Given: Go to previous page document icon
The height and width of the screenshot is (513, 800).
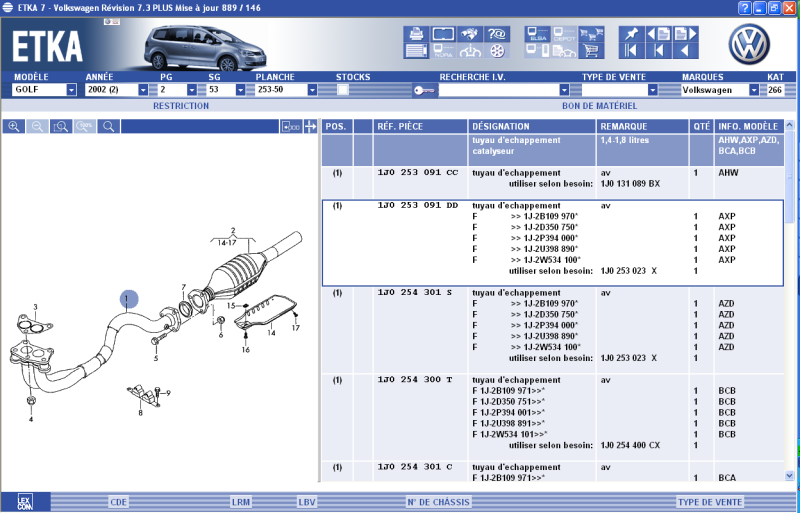Looking at the screenshot, I should tap(659, 34).
